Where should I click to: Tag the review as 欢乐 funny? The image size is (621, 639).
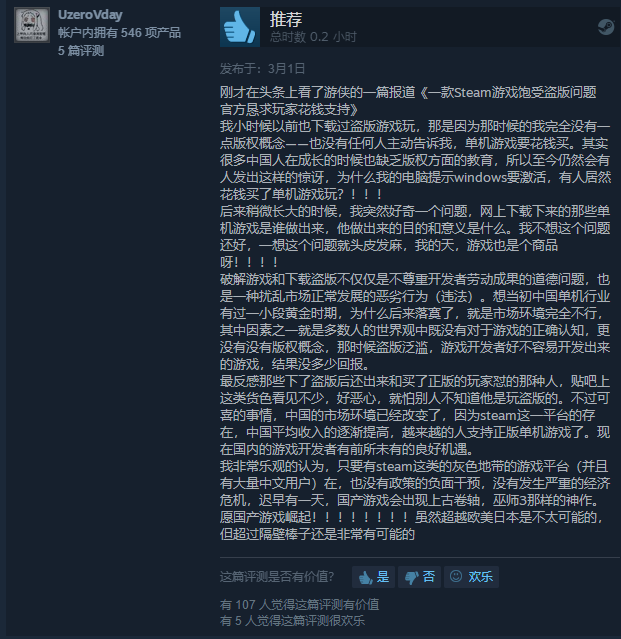coord(471,577)
